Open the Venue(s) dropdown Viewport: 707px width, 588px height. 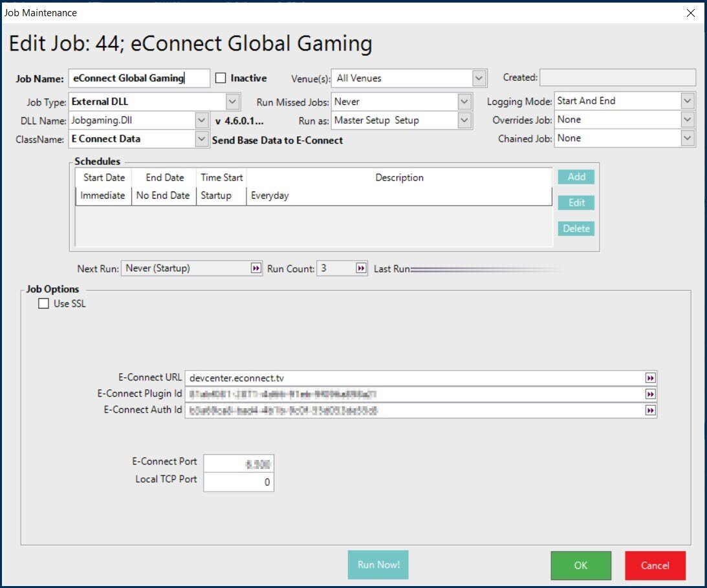click(479, 78)
